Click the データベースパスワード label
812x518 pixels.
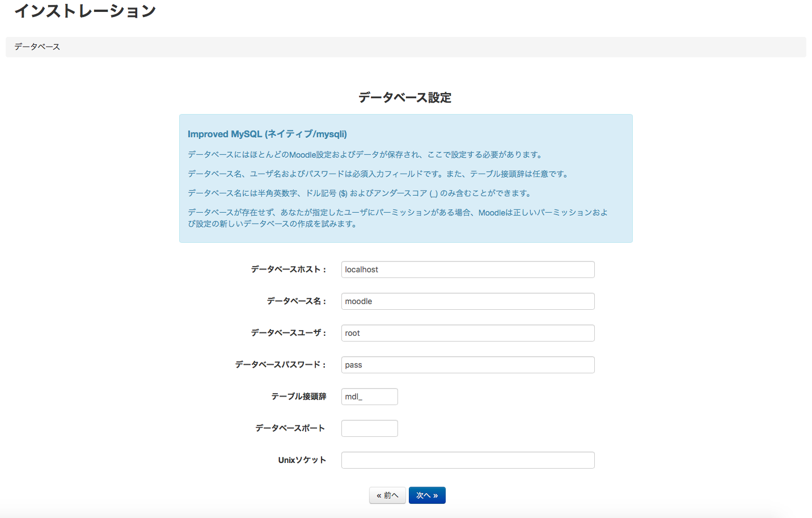pyautogui.click(x=281, y=365)
